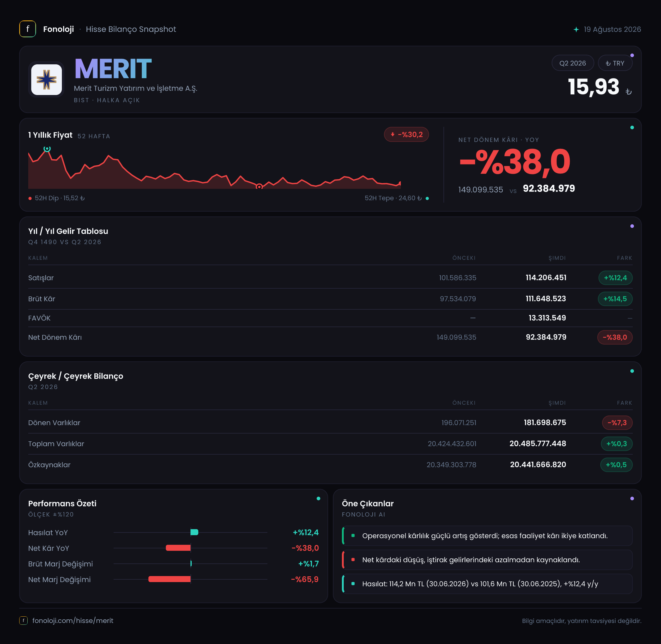Select the Q2 2026 period pill
This screenshot has height=644, width=661.
(x=572, y=63)
